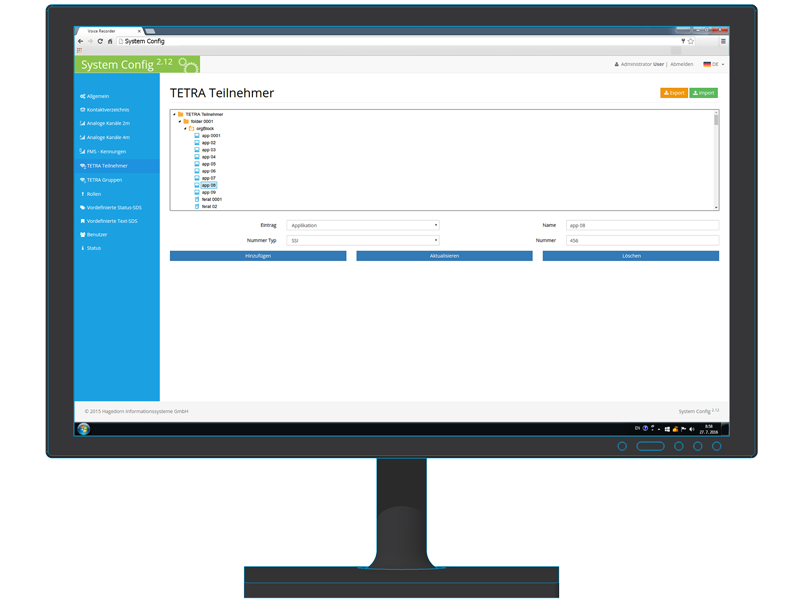Collapse the orgBlock tree node
800x604 pixels.
185,128
